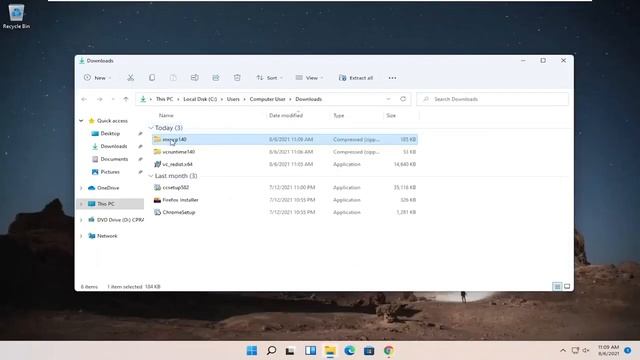Open the Sort dropdown menu
640x360 pixels.
269,78
